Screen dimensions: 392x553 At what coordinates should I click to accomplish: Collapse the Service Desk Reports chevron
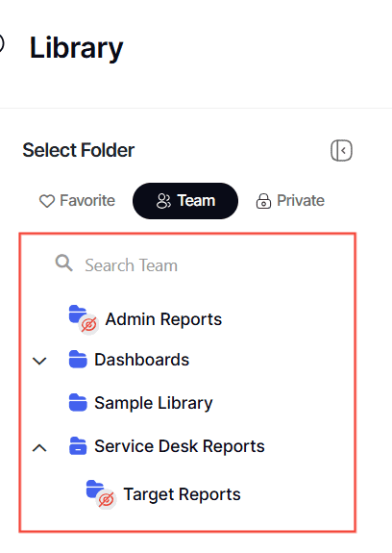39,447
